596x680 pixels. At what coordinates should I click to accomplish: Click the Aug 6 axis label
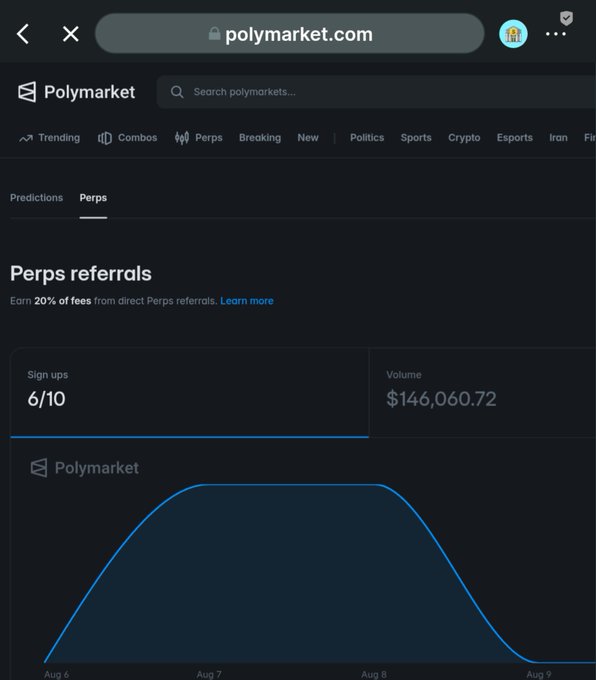56,675
